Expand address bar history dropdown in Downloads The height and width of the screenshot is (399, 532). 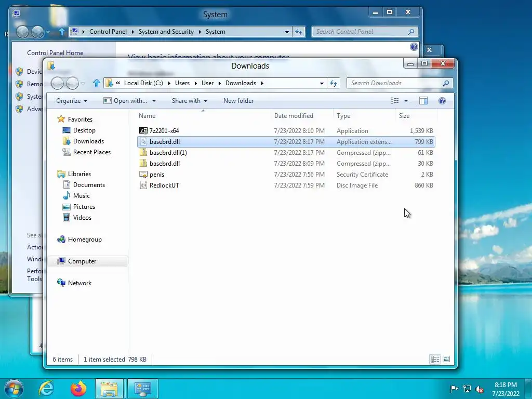(x=322, y=83)
